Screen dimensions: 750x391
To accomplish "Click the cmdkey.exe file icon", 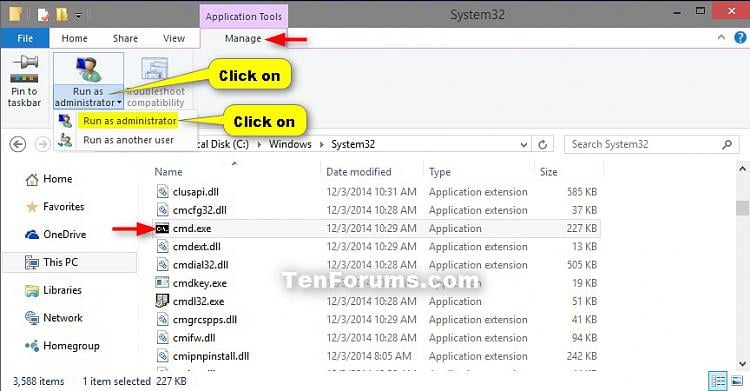I will pyautogui.click(x=163, y=283).
